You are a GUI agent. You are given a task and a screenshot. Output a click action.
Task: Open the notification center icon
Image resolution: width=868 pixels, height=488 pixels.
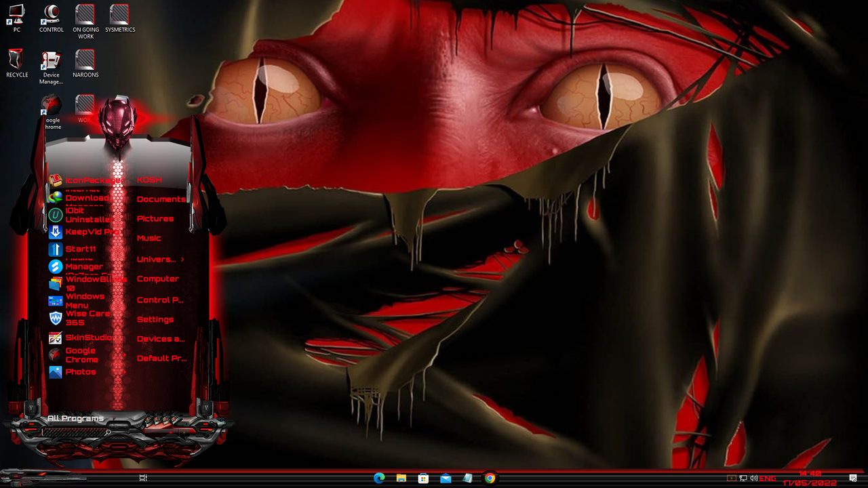tap(853, 479)
